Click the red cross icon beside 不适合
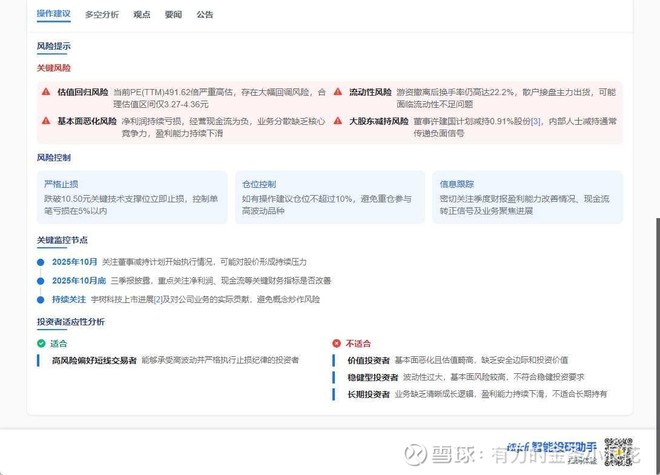This screenshot has height=475, width=660. coord(337,343)
